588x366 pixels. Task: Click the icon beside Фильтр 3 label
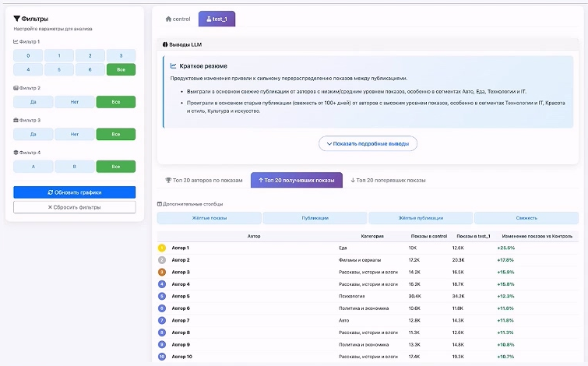coord(16,121)
